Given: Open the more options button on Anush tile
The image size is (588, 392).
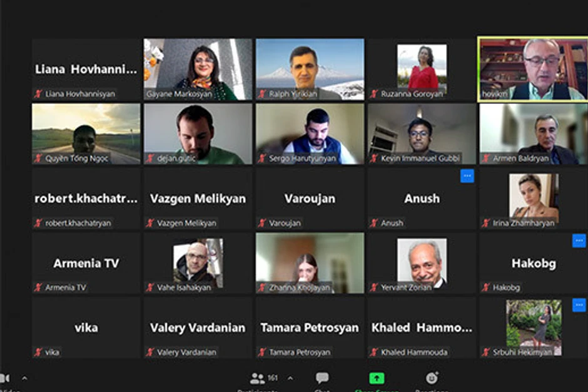Looking at the screenshot, I should [x=467, y=176].
